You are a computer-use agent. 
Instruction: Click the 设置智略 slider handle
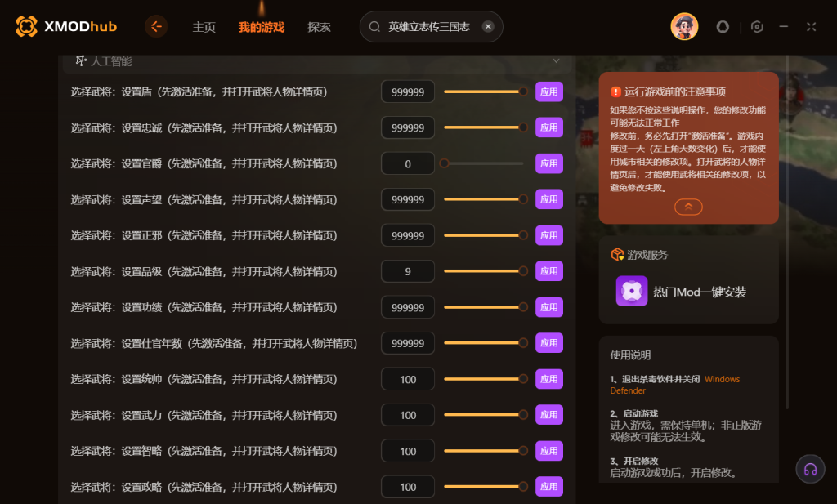pyautogui.click(x=523, y=451)
